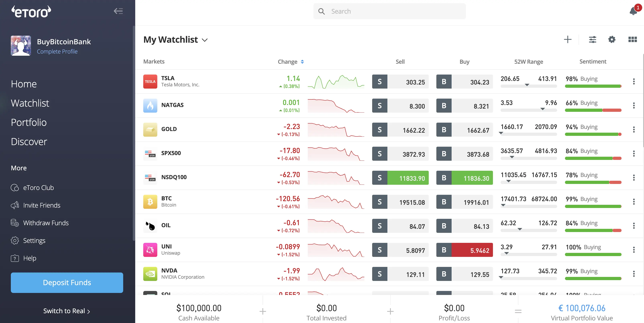Open options menu for NSDQ100 row
Image resolution: width=644 pixels, height=323 pixels.
634,178
